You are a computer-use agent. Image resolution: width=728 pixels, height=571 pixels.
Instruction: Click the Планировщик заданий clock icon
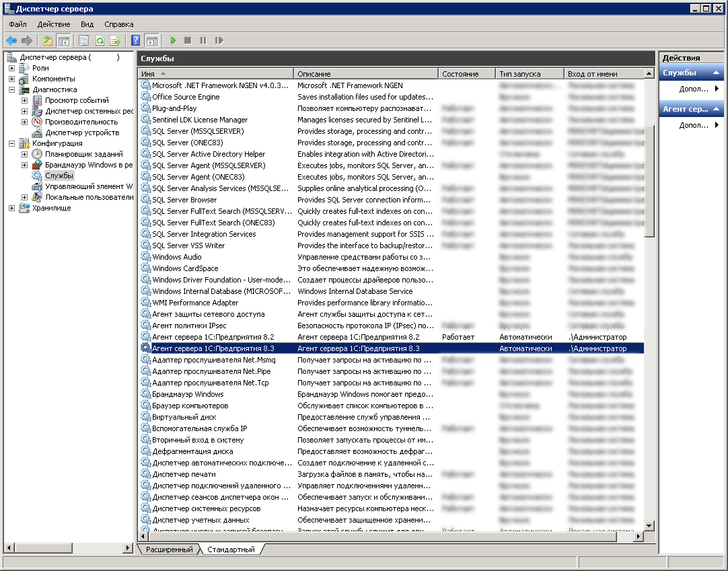tap(37, 154)
